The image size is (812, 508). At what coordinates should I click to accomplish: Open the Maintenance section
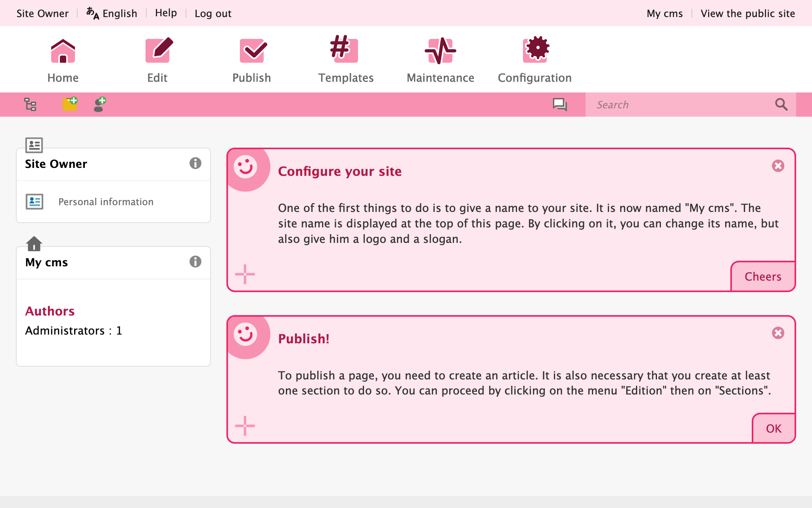440,60
